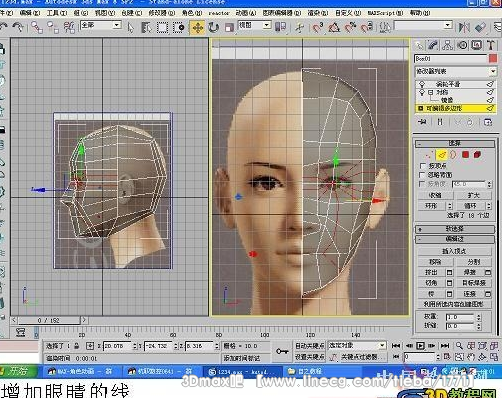Screen dimensions: 503x398
Task: Click the Redo arrow icon
Action: tap(18, 27)
